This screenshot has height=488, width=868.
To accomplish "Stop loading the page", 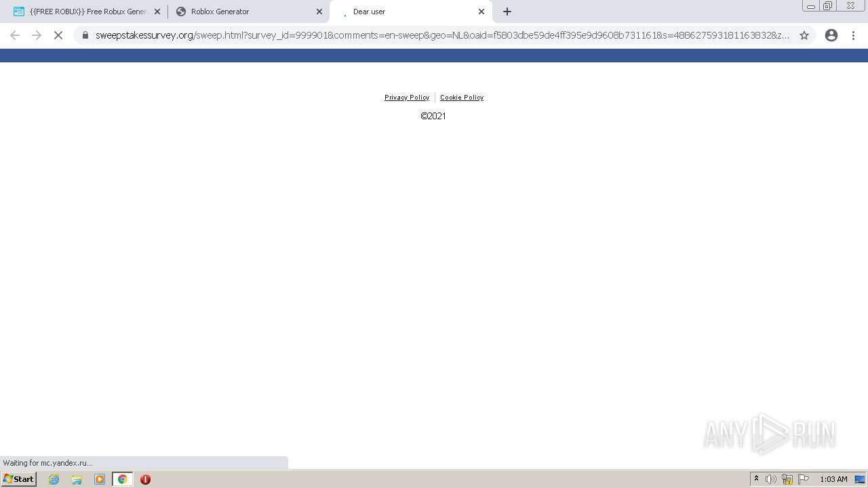I will click(58, 35).
